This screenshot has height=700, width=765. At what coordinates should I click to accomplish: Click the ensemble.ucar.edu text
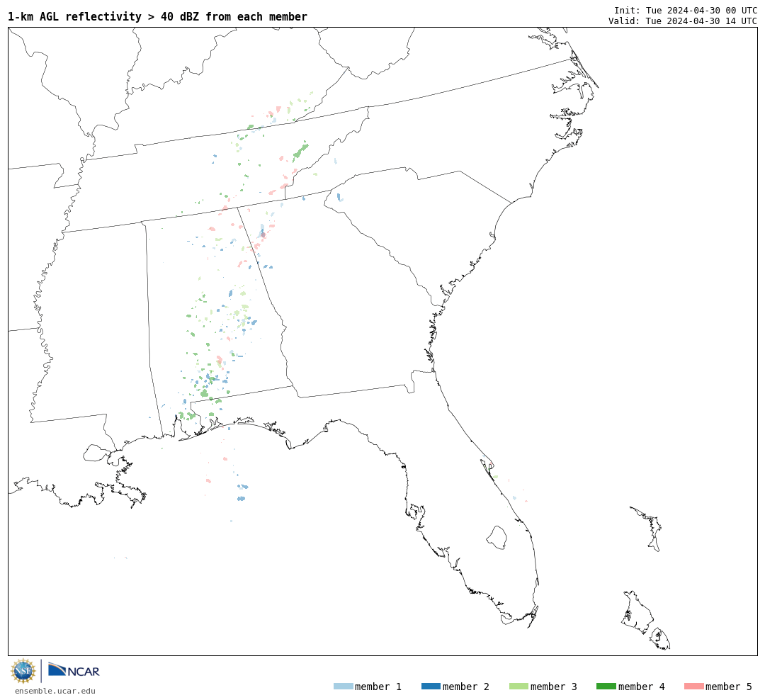tap(55, 691)
